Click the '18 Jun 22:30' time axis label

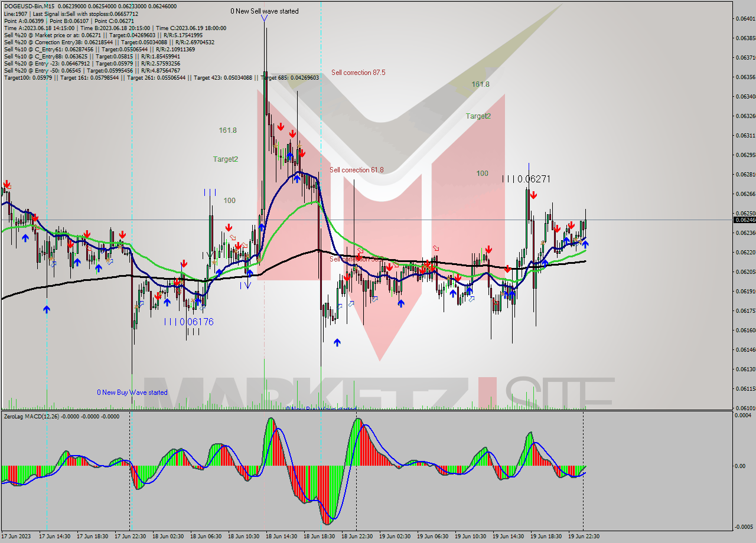tap(357, 537)
